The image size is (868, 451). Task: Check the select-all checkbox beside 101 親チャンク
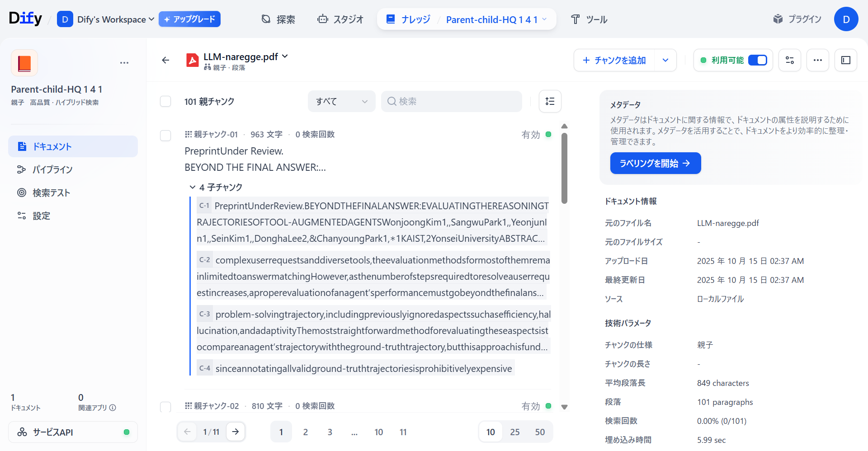click(x=165, y=101)
